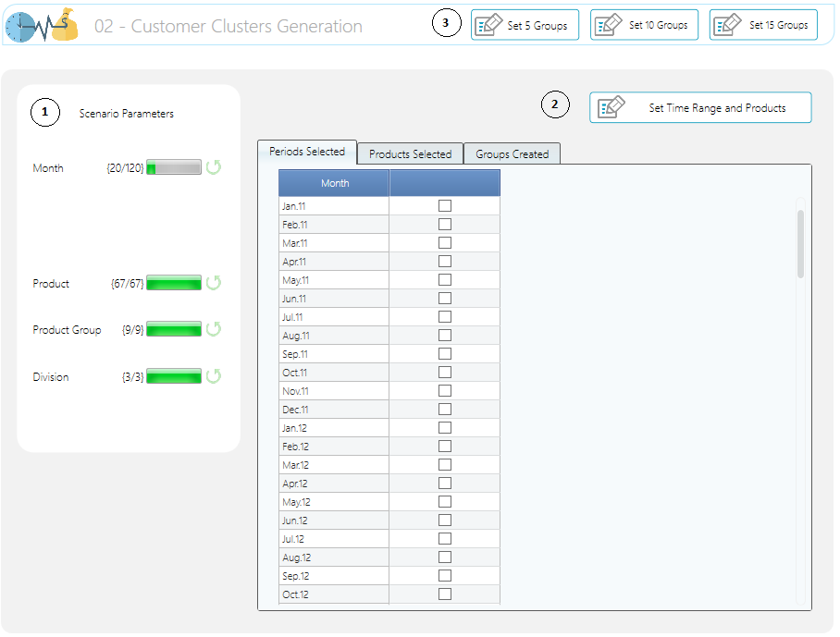
Task: Reset the Product parameter with refresh icon
Action: tap(214, 283)
